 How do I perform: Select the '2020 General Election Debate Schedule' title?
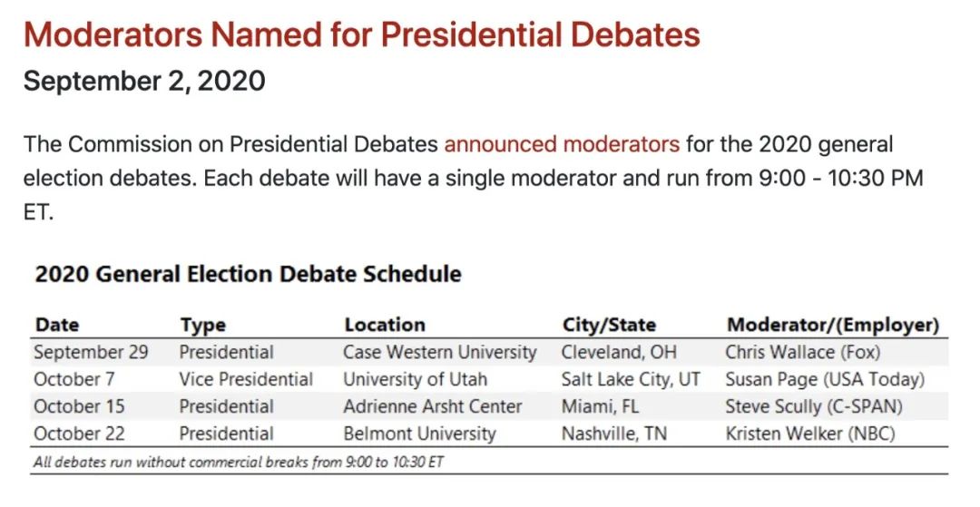click(x=248, y=274)
